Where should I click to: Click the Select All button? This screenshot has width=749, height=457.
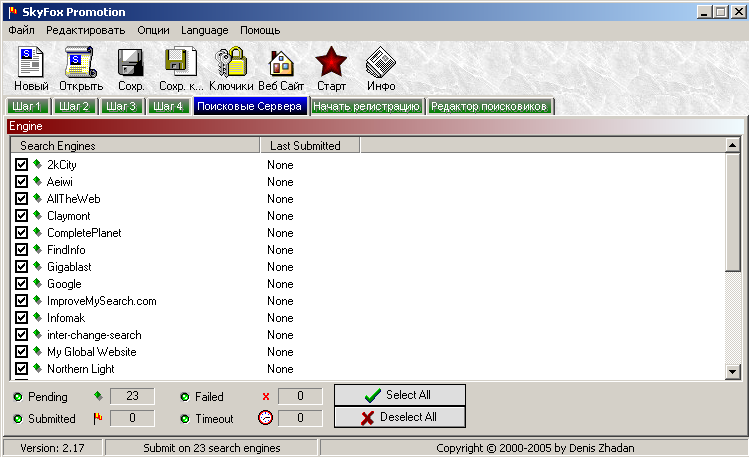point(400,395)
